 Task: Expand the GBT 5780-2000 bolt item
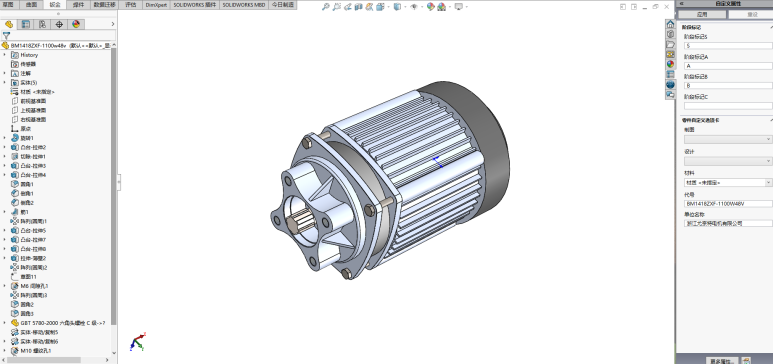click(5, 323)
